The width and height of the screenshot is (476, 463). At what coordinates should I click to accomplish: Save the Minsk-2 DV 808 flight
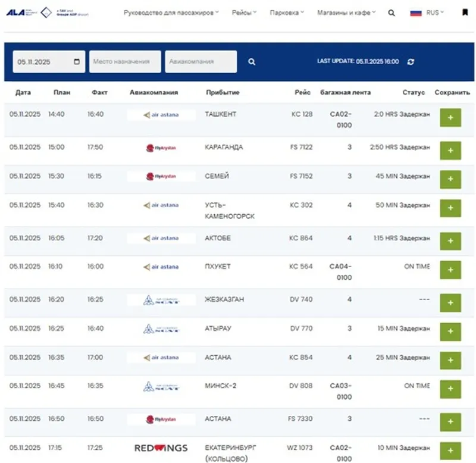point(450,389)
